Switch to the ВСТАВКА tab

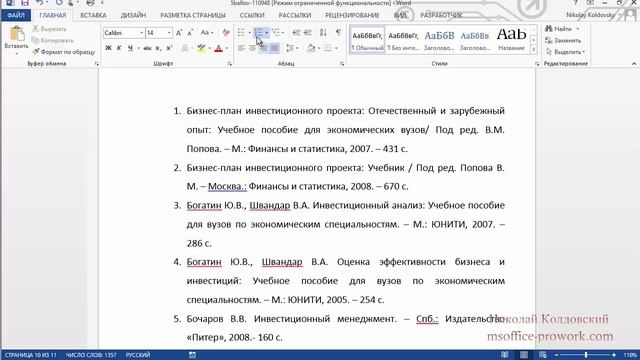pyautogui.click(x=93, y=15)
